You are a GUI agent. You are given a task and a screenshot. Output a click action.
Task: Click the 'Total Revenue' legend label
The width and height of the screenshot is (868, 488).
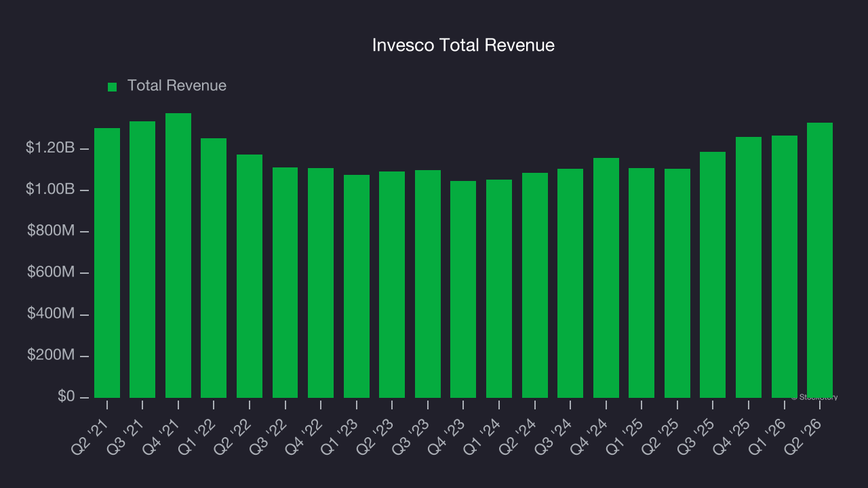click(x=177, y=86)
